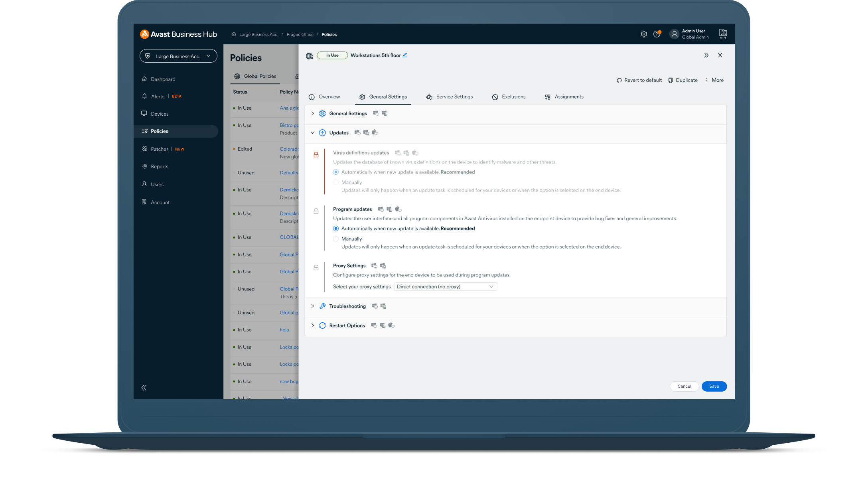This screenshot has height=497, width=868.
Task: Expand the Troubleshooting section
Action: 312,306
